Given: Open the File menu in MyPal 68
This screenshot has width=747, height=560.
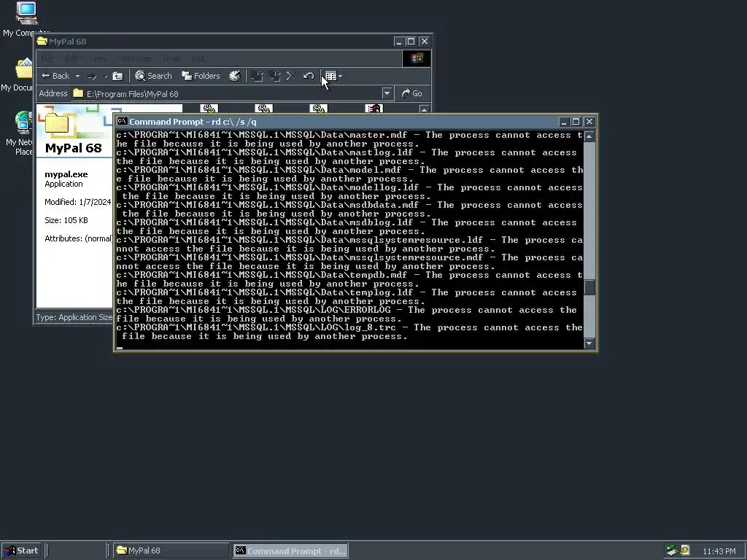Looking at the screenshot, I should click(x=47, y=58).
